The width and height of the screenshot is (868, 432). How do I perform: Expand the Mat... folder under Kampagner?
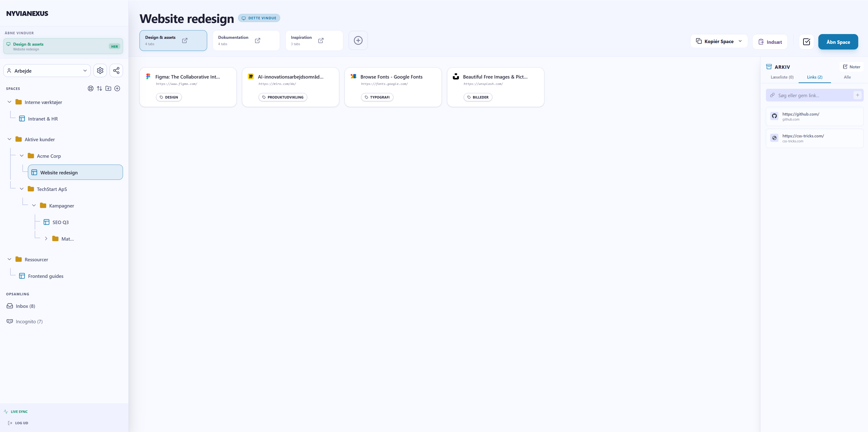46,238
